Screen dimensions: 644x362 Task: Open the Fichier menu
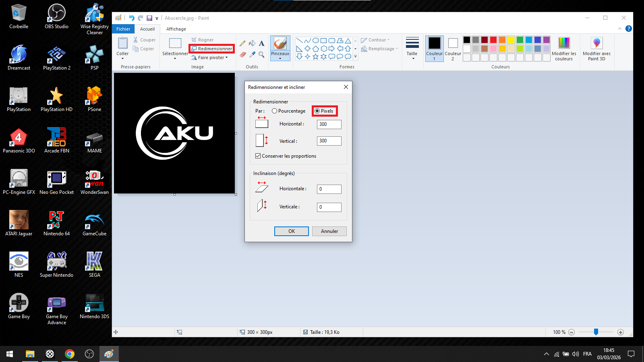pos(123,29)
